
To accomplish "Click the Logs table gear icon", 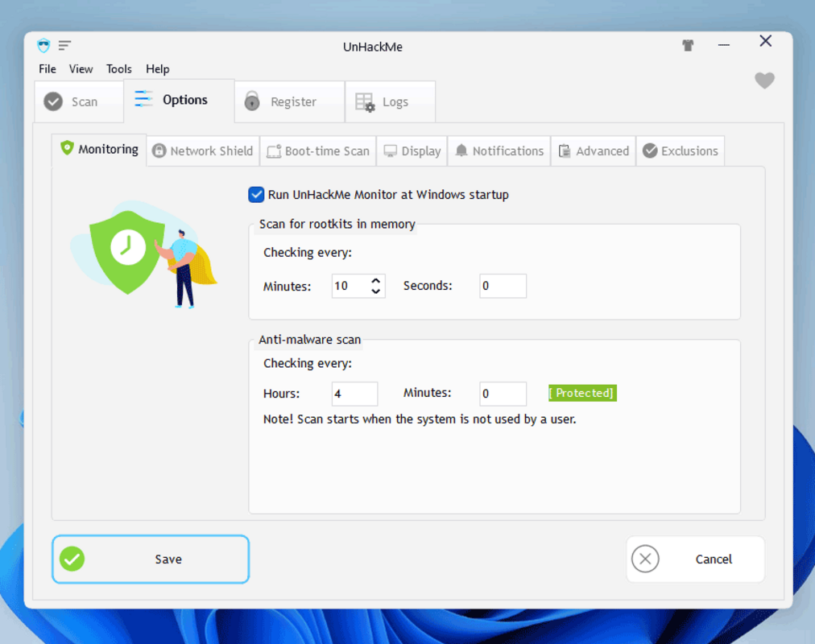I will click(x=365, y=102).
